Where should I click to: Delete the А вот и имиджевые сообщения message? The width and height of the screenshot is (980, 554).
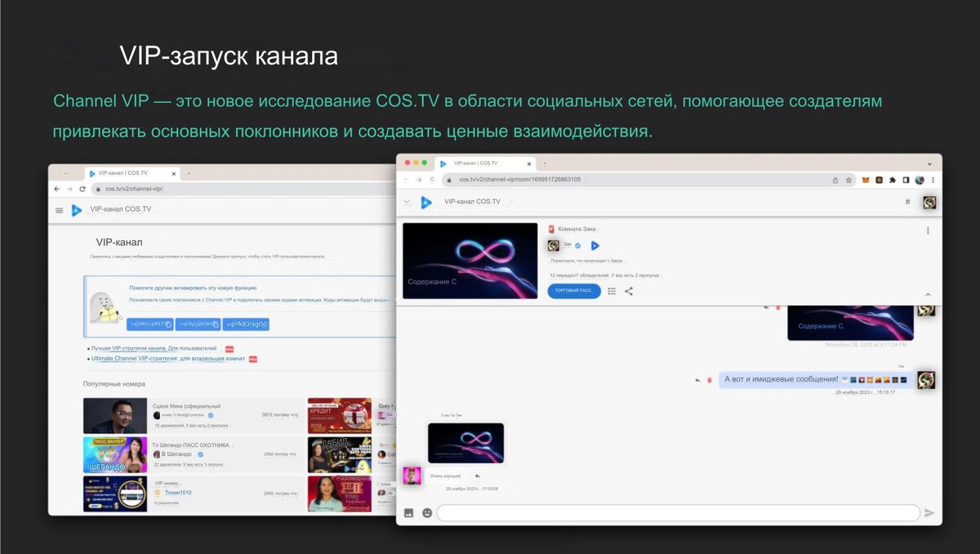(x=709, y=380)
